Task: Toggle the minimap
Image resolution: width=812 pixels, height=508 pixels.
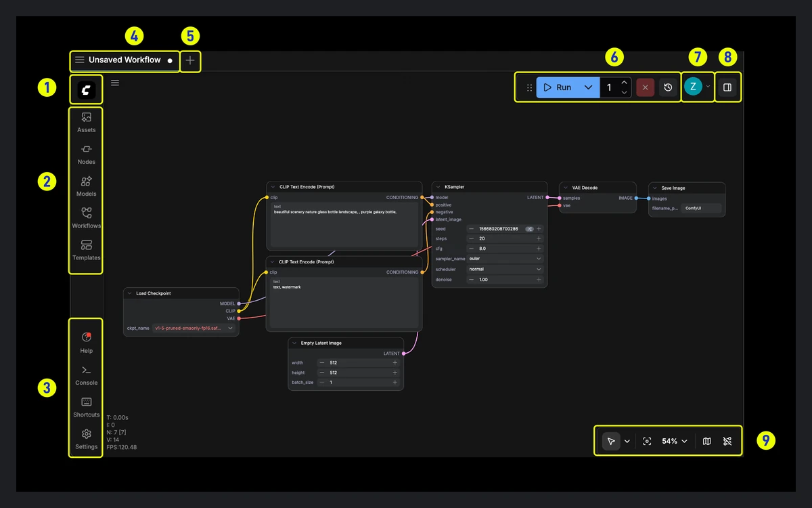Action: click(x=706, y=441)
